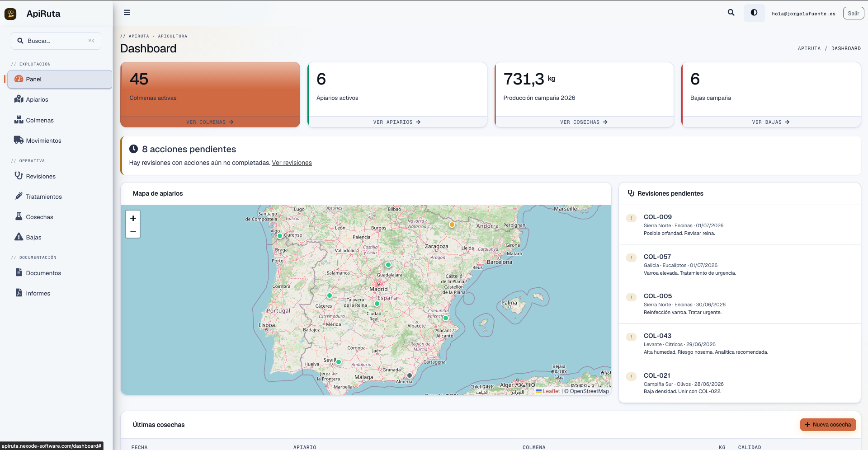868x450 pixels.
Task: Focus the Buscar sidebar search field
Action: [56, 41]
